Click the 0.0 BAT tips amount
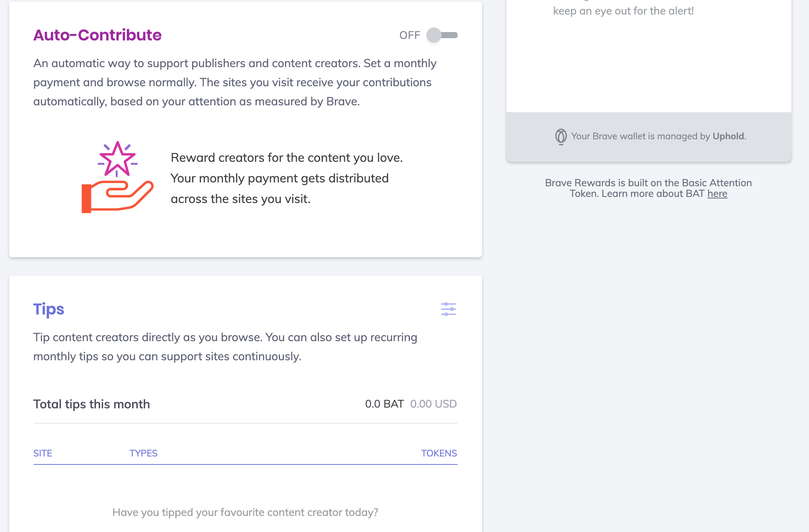 tap(383, 403)
